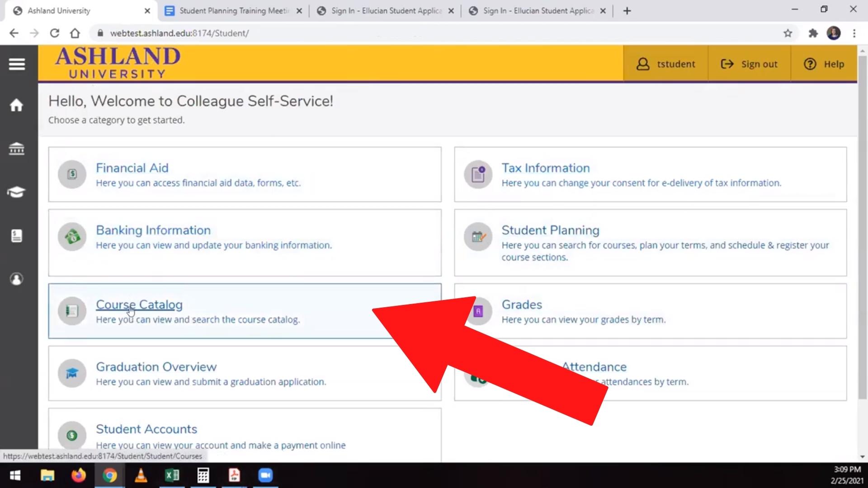Click the Financial Aid dollar icon
The image size is (868, 488).
(72, 174)
